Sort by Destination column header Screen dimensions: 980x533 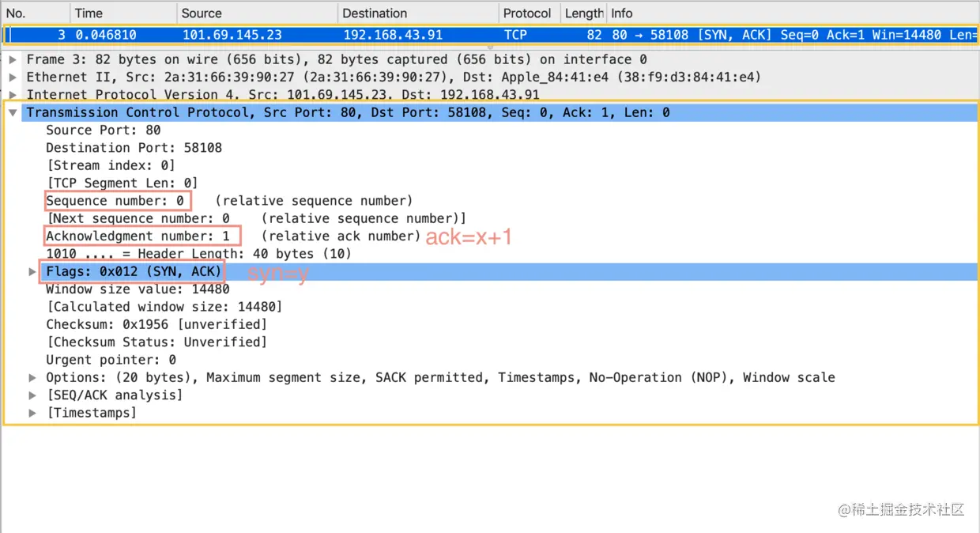tap(418, 13)
